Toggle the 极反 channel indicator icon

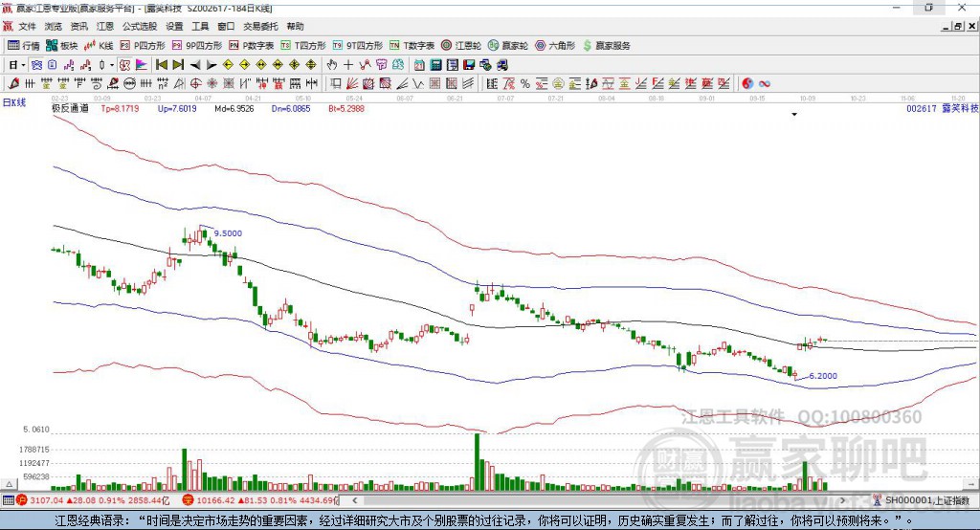coord(124,65)
